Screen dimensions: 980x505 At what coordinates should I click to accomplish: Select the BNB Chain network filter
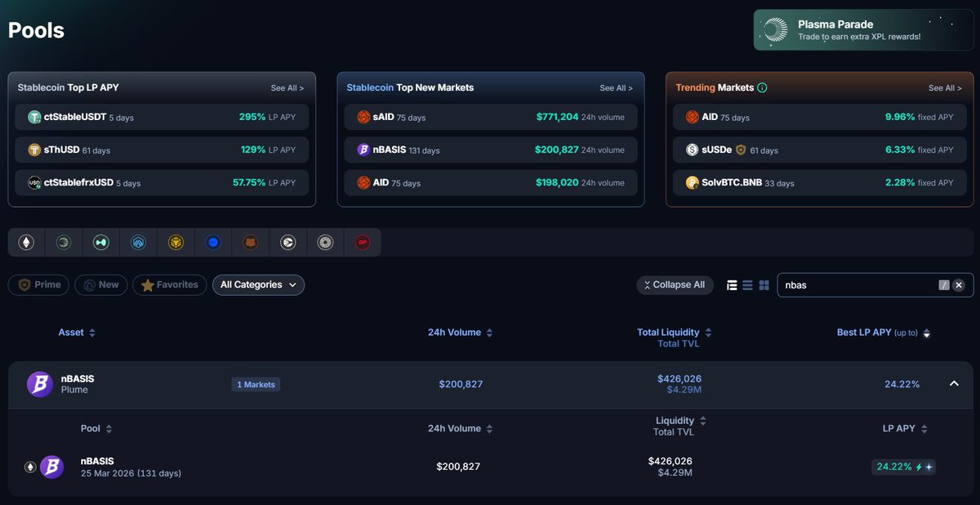point(176,242)
